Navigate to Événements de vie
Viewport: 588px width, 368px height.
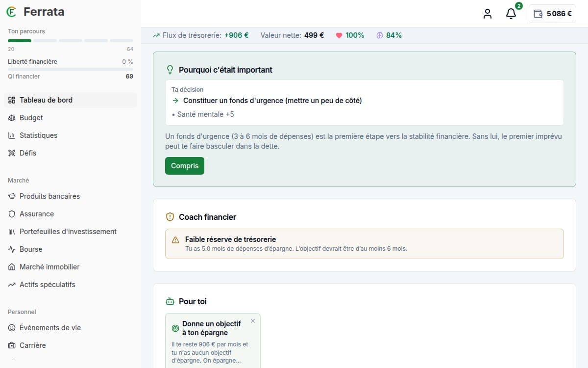tap(71, 328)
